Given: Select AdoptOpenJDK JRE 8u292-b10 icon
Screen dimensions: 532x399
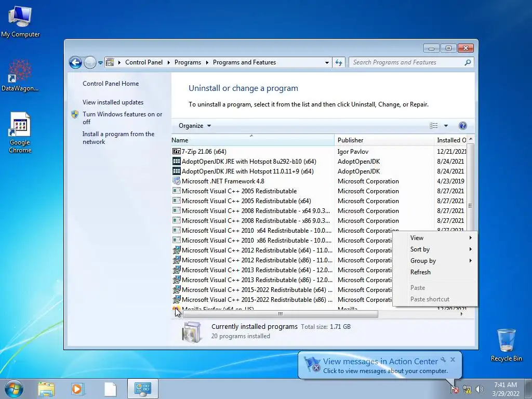Looking at the screenshot, I should [x=177, y=161].
